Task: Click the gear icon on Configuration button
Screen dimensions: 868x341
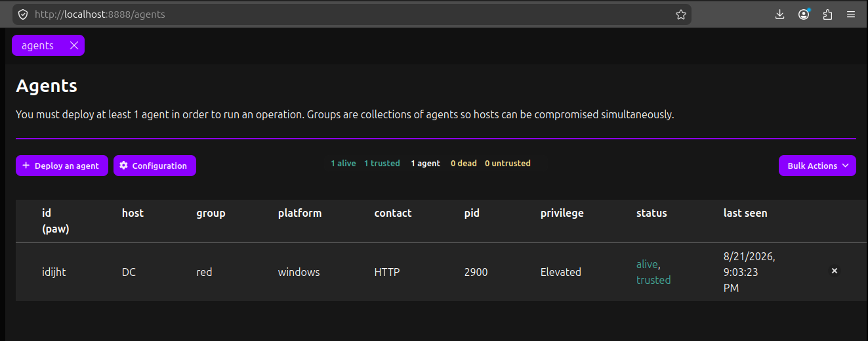Action: pyautogui.click(x=123, y=166)
